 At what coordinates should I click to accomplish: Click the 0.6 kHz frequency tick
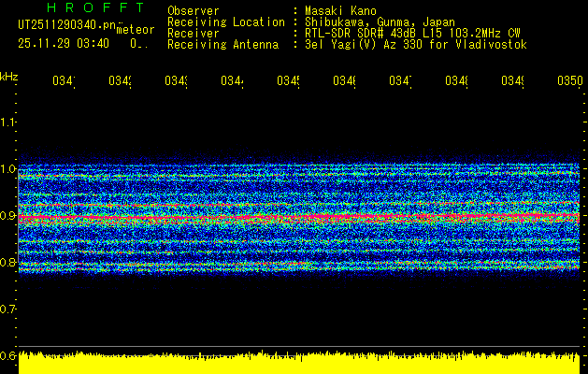point(8,355)
